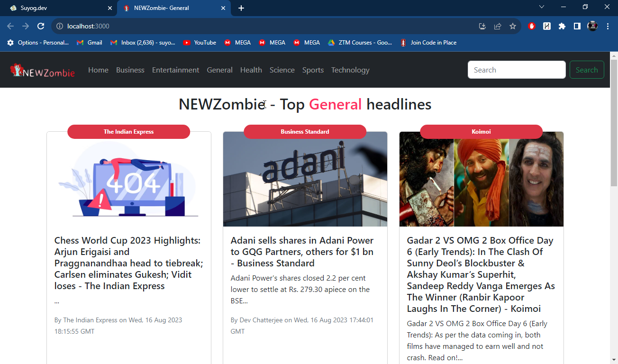The image size is (618, 364).
Task: Open the Health category
Action: click(251, 70)
